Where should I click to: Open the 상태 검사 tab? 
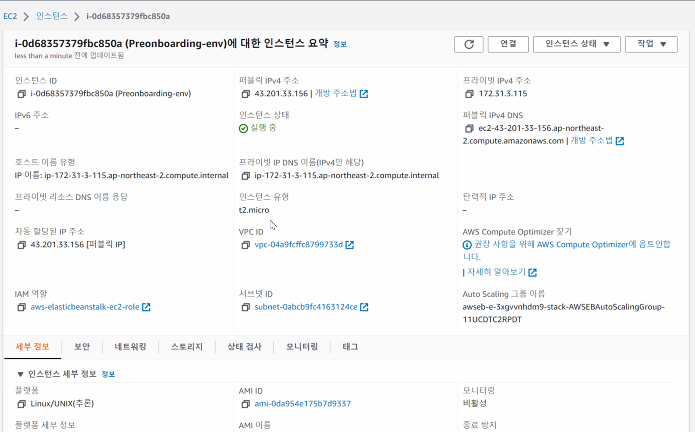[244, 347]
